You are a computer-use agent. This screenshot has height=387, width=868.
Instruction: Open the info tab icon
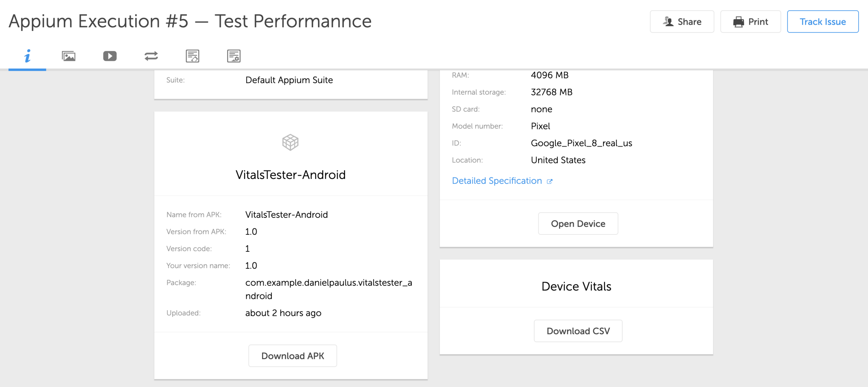pyautogui.click(x=27, y=56)
